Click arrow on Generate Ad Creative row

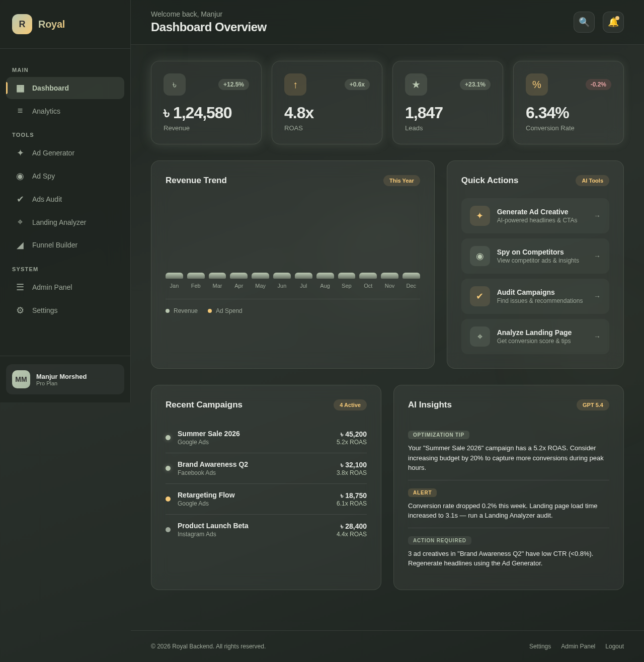tap(597, 216)
